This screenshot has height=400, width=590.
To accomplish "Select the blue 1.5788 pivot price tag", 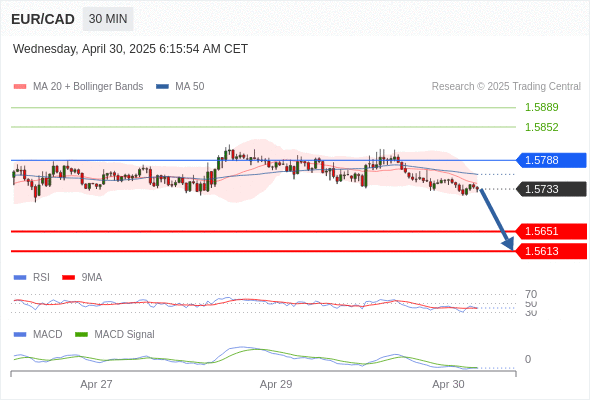I will tap(551, 160).
